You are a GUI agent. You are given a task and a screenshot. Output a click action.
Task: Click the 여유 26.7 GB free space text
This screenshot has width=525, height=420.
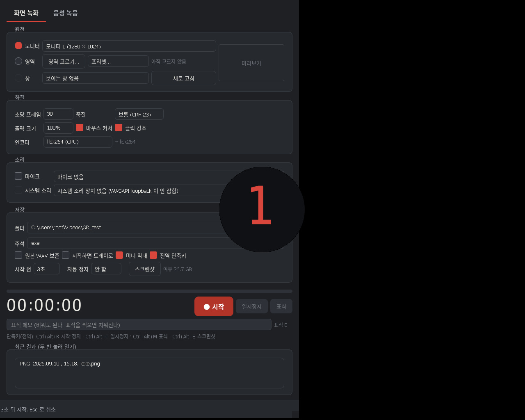[178, 269]
